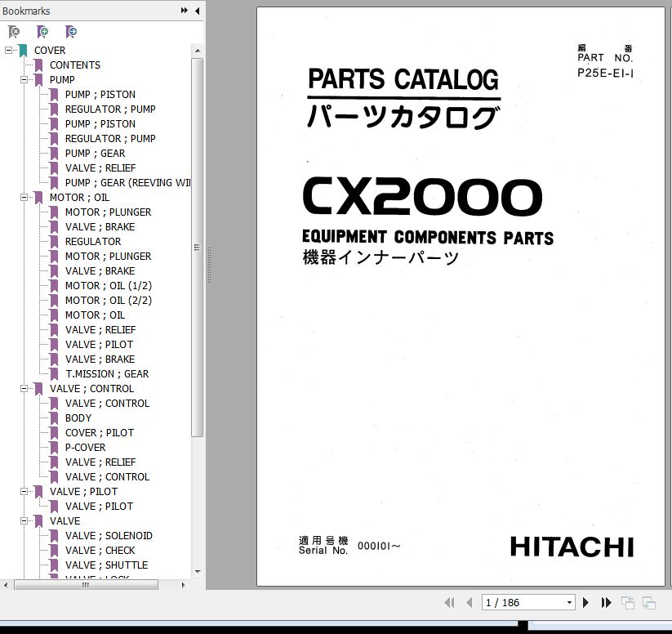Select the PUMP group bookmark
The image size is (672, 634).
click(62, 80)
